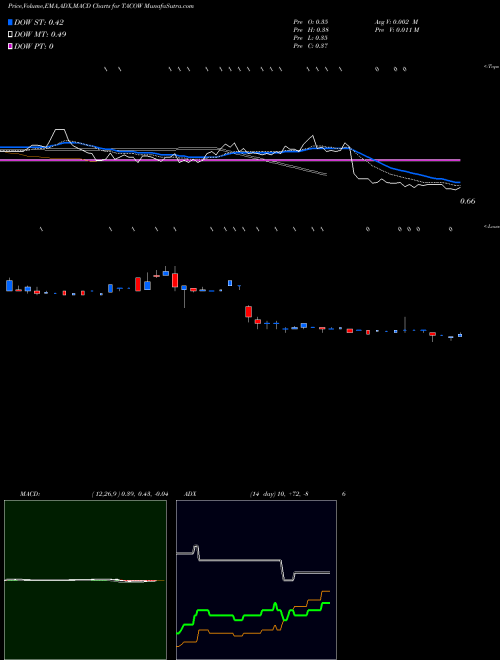This screenshot has height=660, width=500.
Task: Select the 'DOW ST: 0.42' legend text
Action: point(39,22)
